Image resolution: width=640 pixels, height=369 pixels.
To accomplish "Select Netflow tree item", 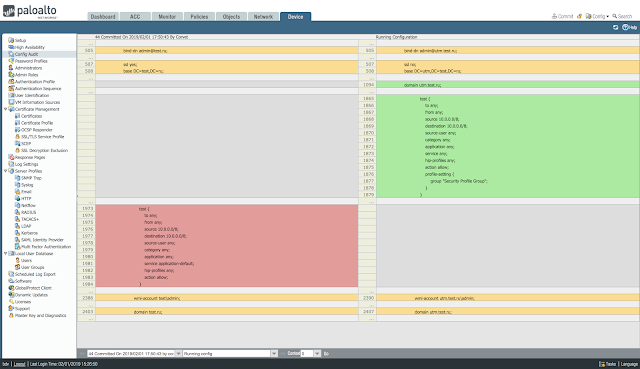I will (28, 205).
